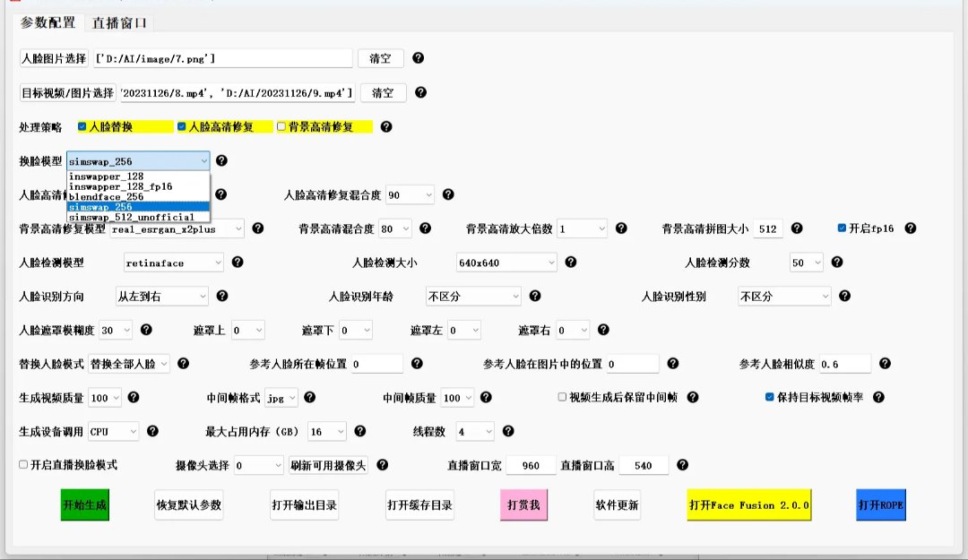Select the 参数配置 tab
Screen dimensions: 968x560
tap(48, 22)
